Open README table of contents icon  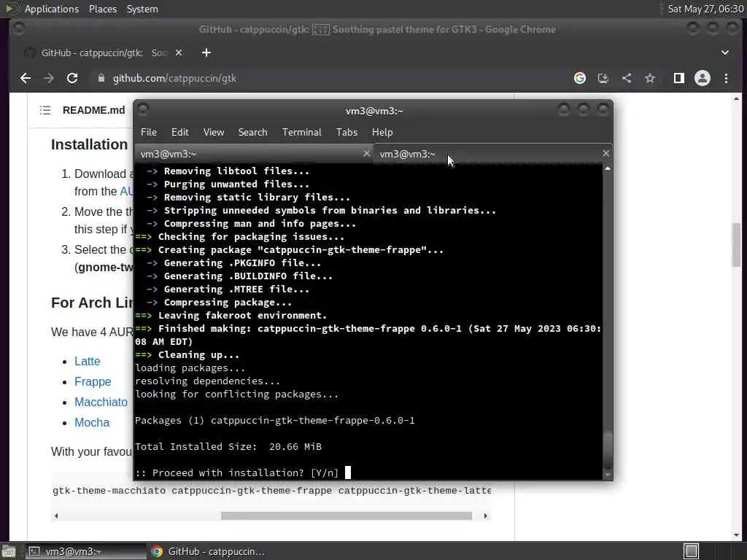(45, 110)
